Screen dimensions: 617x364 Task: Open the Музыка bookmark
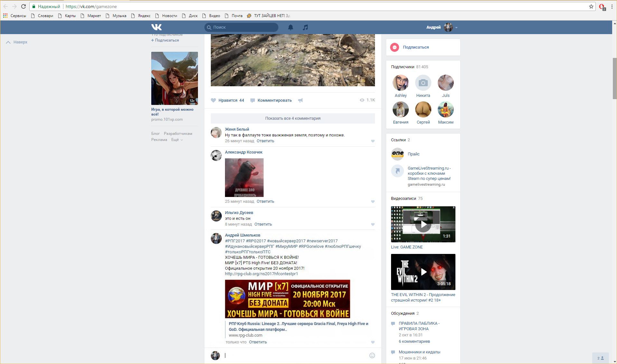tap(119, 16)
